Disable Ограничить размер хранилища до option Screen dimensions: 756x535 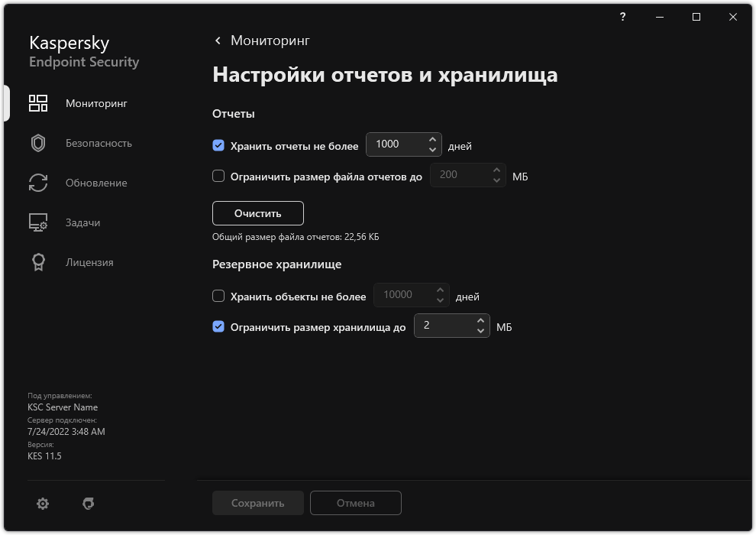point(219,326)
